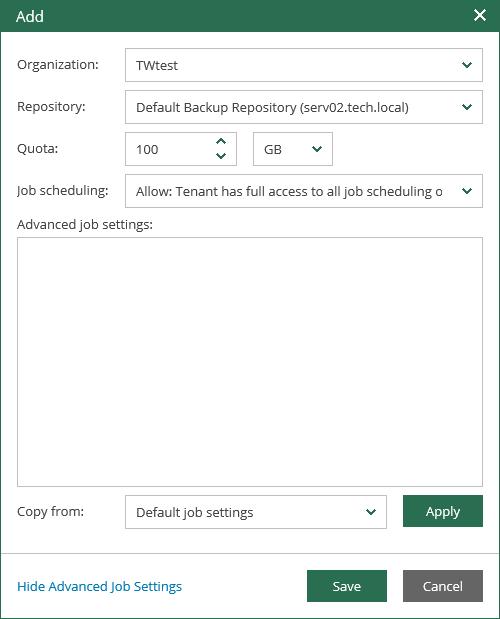This screenshot has height=619, width=500.
Task: Click inside the Advanced job settings text area
Action: pos(250,362)
